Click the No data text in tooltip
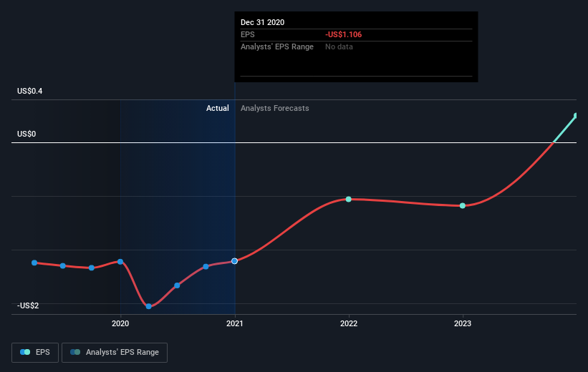 pos(339,46)
